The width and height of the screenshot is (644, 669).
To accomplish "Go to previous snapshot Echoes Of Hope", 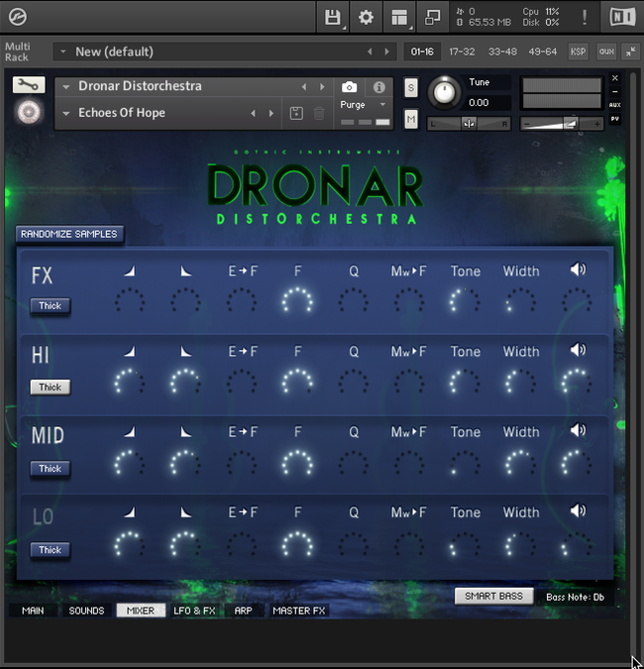I will pos(254,113).
